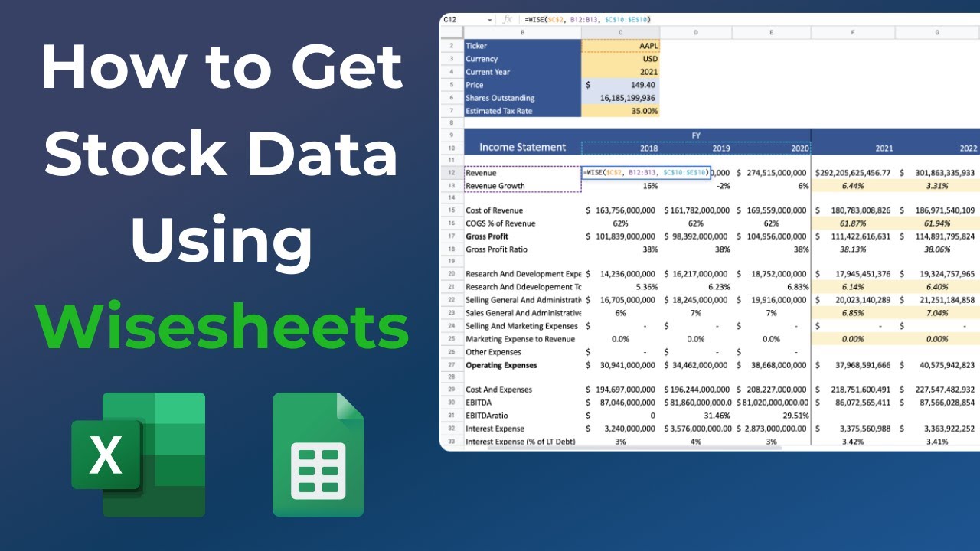Select the 2022 year header cell

[937, 148]
